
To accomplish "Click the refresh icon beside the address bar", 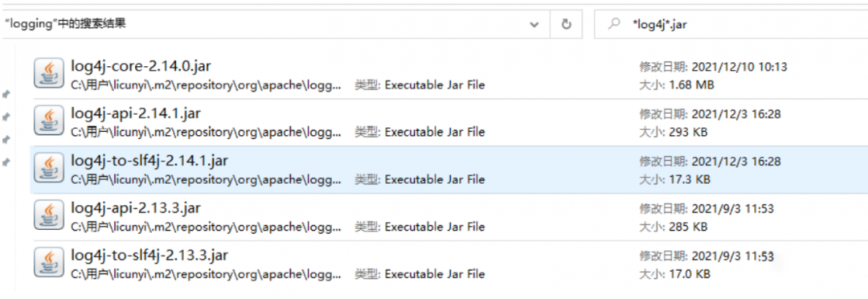I will (x=566, y=24).
